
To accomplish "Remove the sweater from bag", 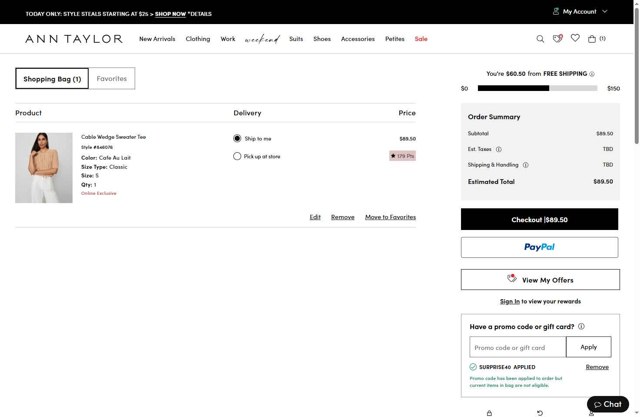I will (342, 217).
